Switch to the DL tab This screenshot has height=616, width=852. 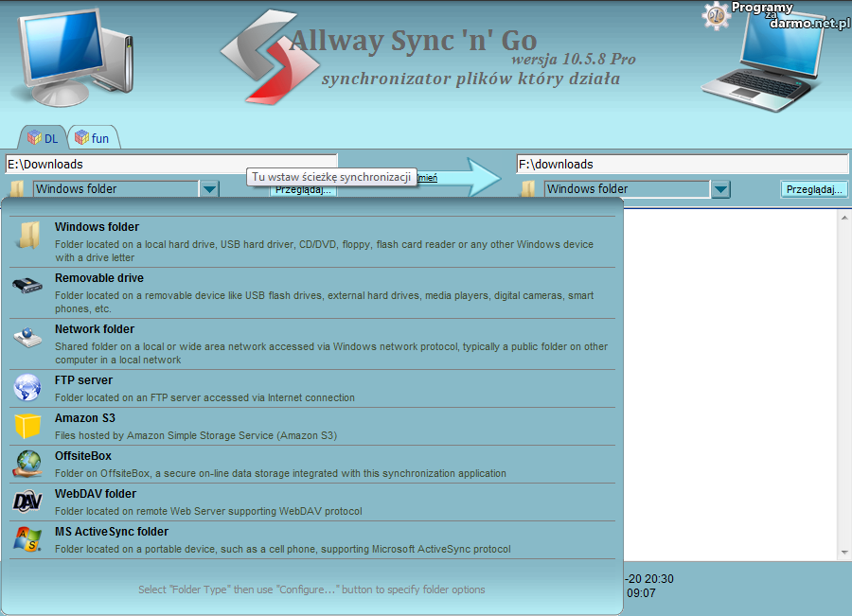pyautogui.click(x=43, y=138)
